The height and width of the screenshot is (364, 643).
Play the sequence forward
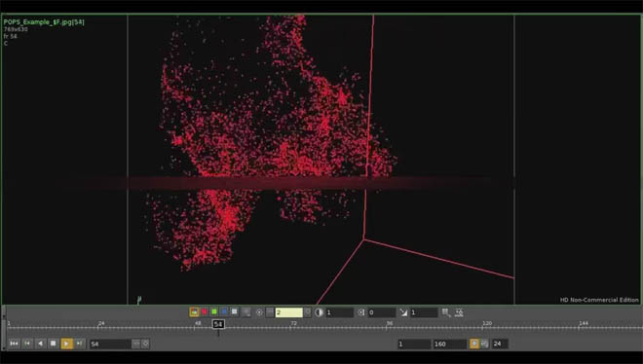[x=66, y=344]
